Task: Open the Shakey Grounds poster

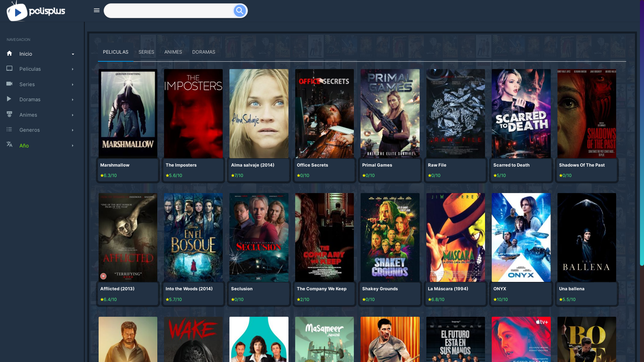Action: point(390,237)
